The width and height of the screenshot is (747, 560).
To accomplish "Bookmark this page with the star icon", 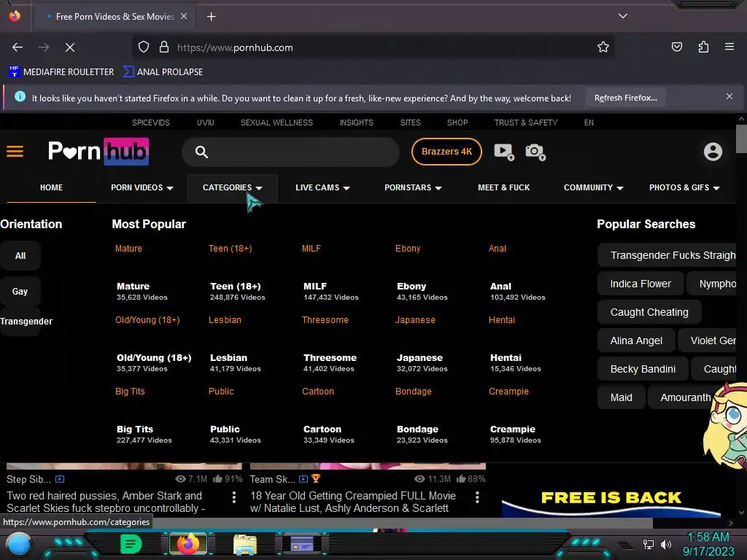I will pos(603,47).
